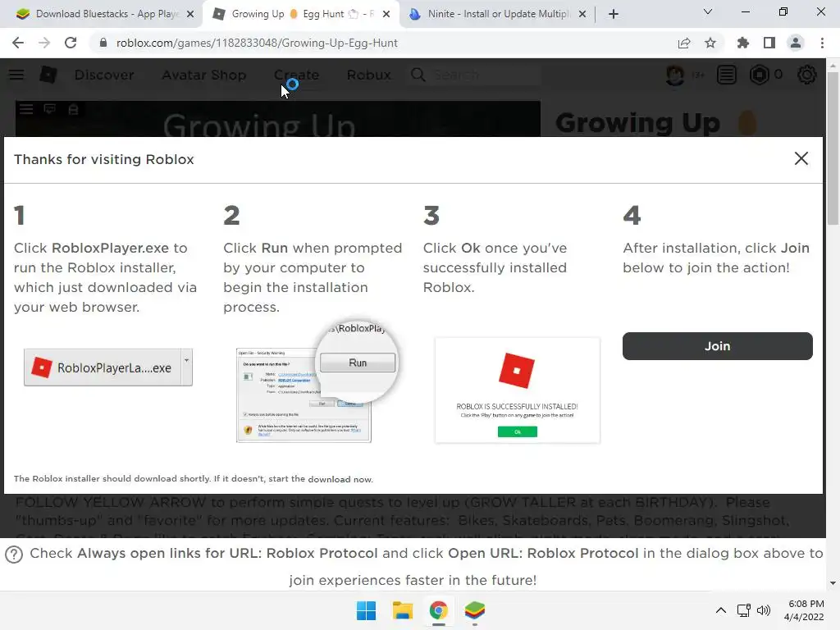This screenshot has height=630, width=840.
Task: Open the Discover menu item
Action: (x=104, y=75)
